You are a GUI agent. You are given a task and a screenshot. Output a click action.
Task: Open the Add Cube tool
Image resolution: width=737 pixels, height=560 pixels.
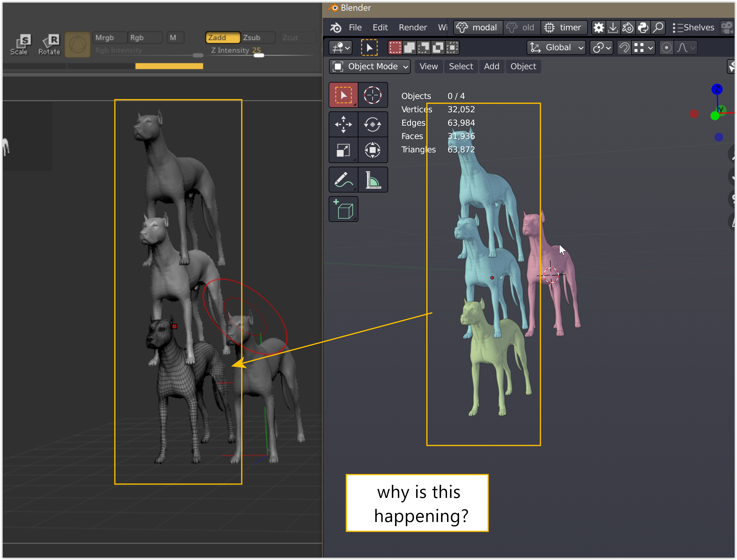tap(344, 209)
